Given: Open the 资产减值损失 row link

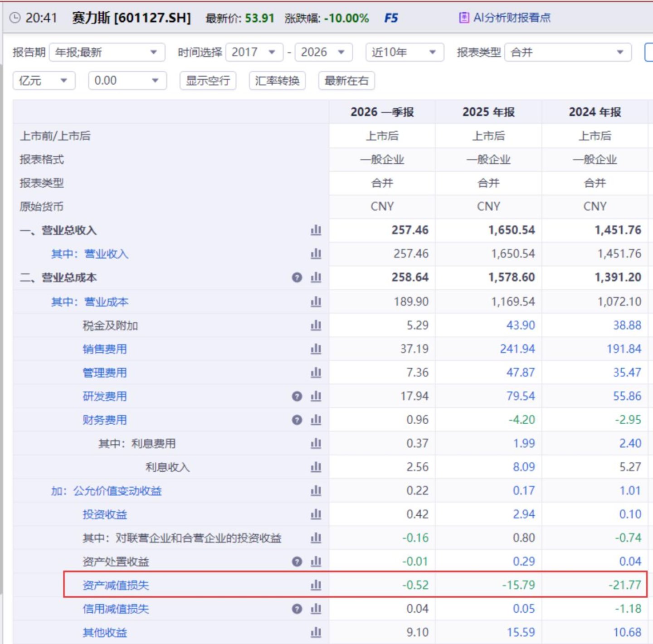Looking at the screenshot, I should coord(116,585).
